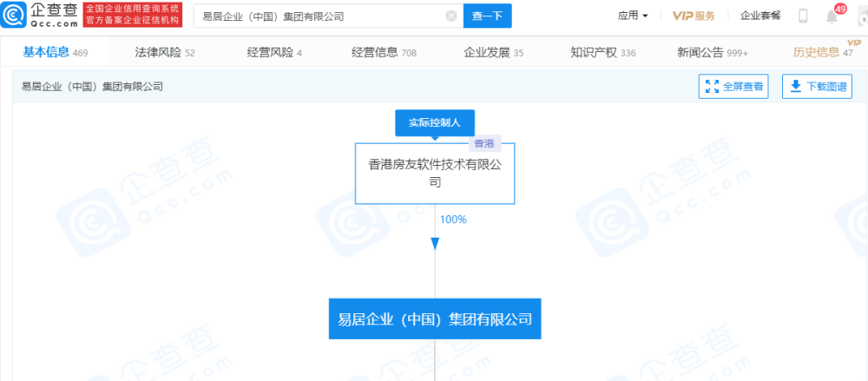Open the 应用 dropdown menu

[633, 16]
